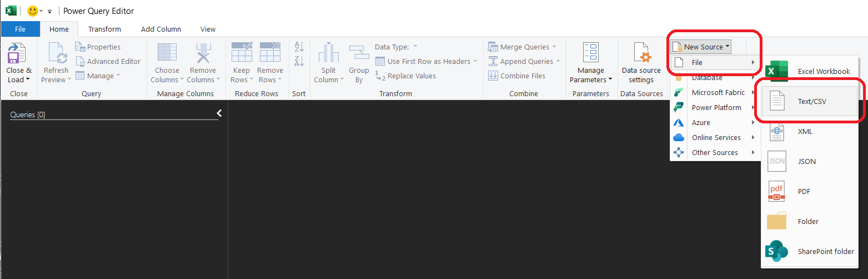Open the Azure submenu
868x279 pixels.
pyautogui.click(x=715, y=123)
